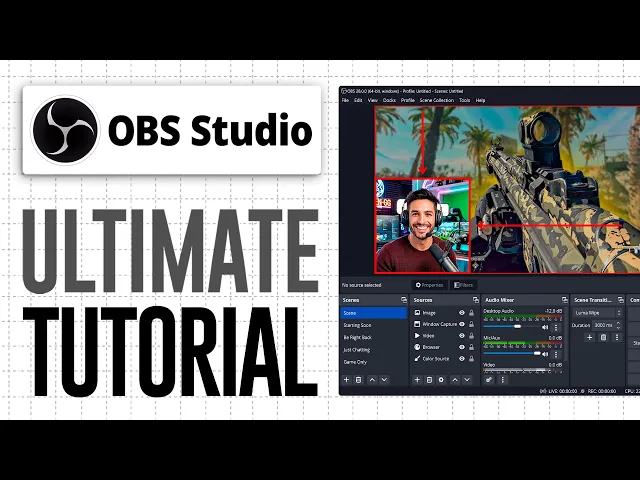Add a scene transition with plus
Image resolution: width=640 pixels, height=480 pixels.
coord(589,337)
